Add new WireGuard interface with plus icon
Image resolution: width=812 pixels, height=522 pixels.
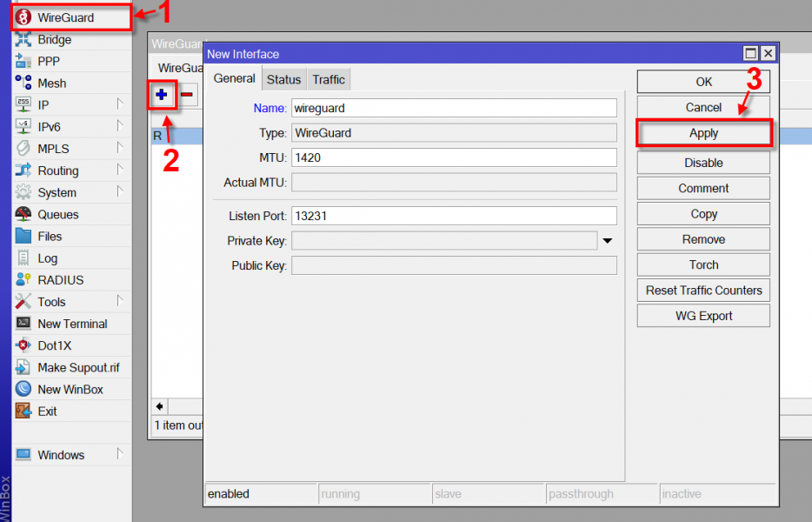tap(162, 94)
